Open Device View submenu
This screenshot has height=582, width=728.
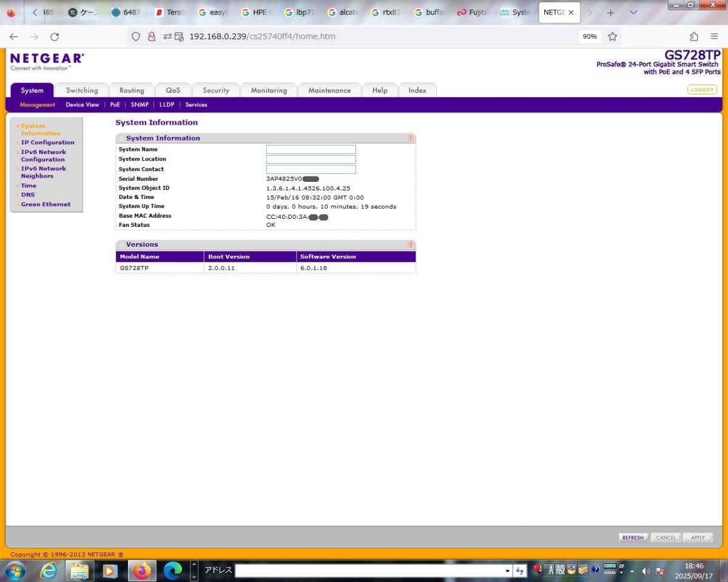(x=83, y=105)
